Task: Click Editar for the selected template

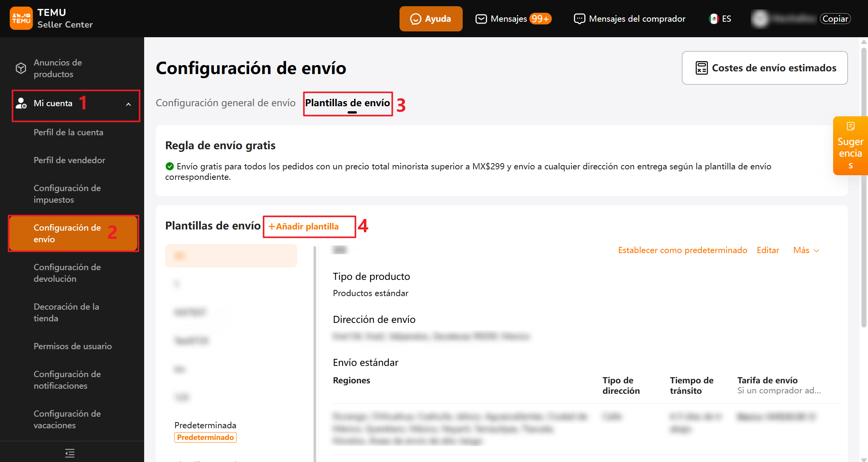Action: [x=768, y=250]
